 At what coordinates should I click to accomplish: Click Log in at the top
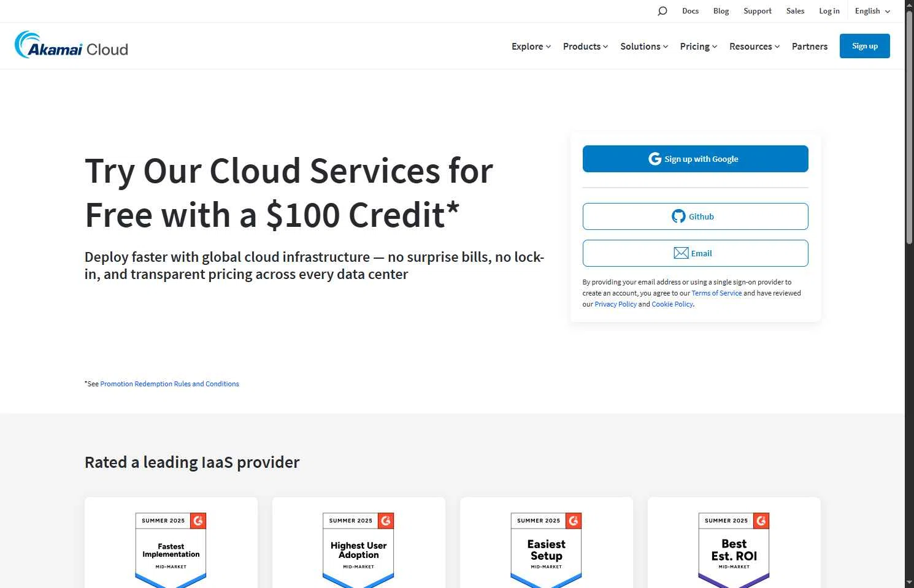coord(829,11)
